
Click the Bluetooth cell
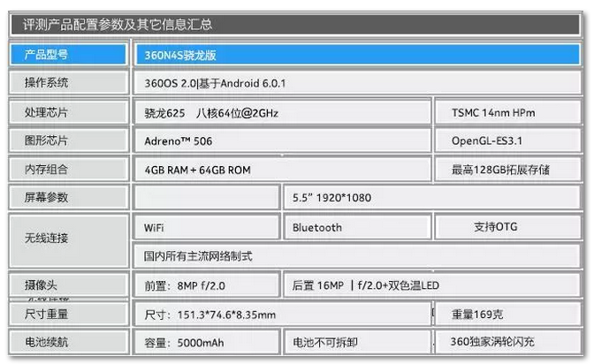[x=358, y=227]
